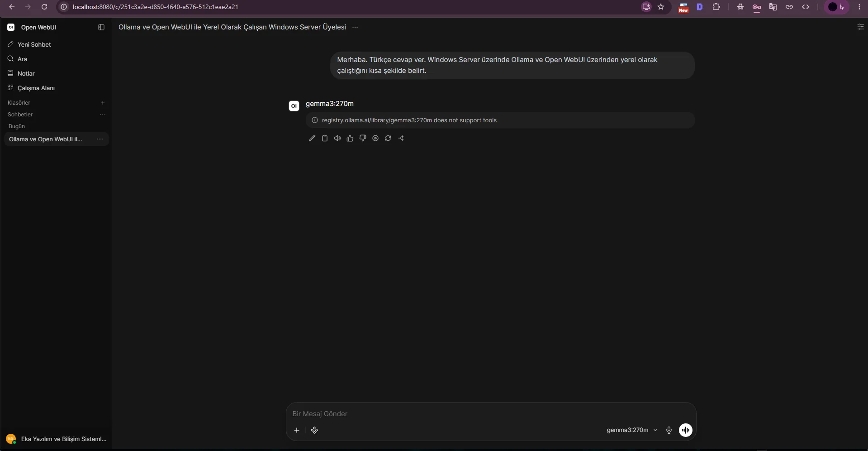The image size is (868, 451).
Task: Click the install app icon in address bar
Action: (646, 7)
